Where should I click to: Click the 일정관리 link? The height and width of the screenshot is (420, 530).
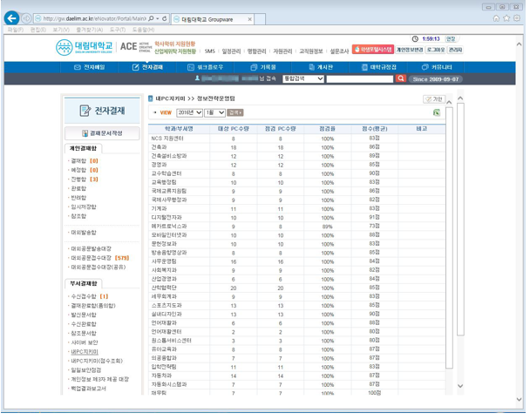tap(231, 51)
